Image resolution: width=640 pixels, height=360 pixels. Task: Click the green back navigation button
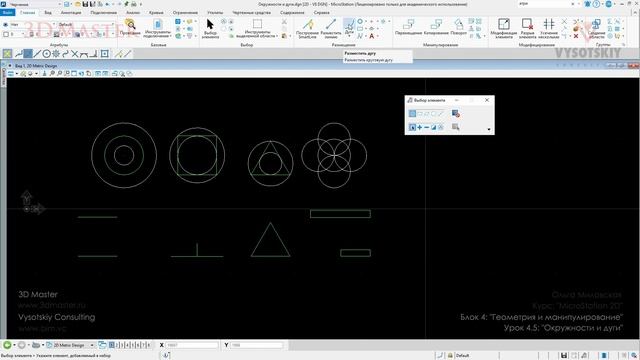7,345
